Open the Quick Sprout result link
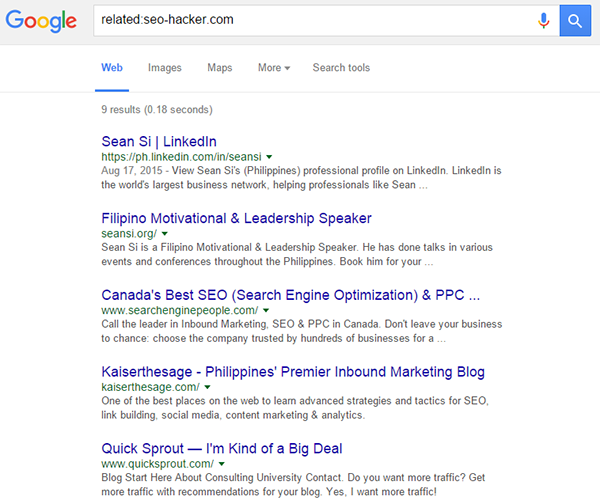This screenshot has height=504, width=600. (222, 448)
